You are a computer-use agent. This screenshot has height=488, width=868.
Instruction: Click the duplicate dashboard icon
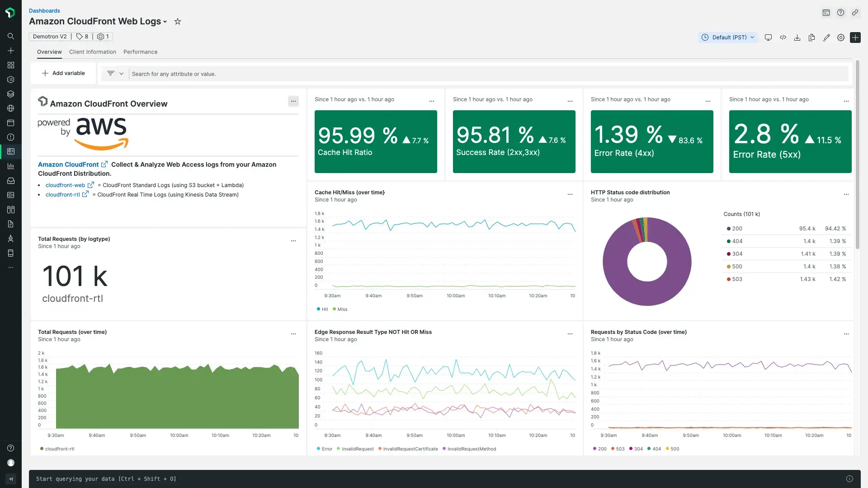point(812,38)
